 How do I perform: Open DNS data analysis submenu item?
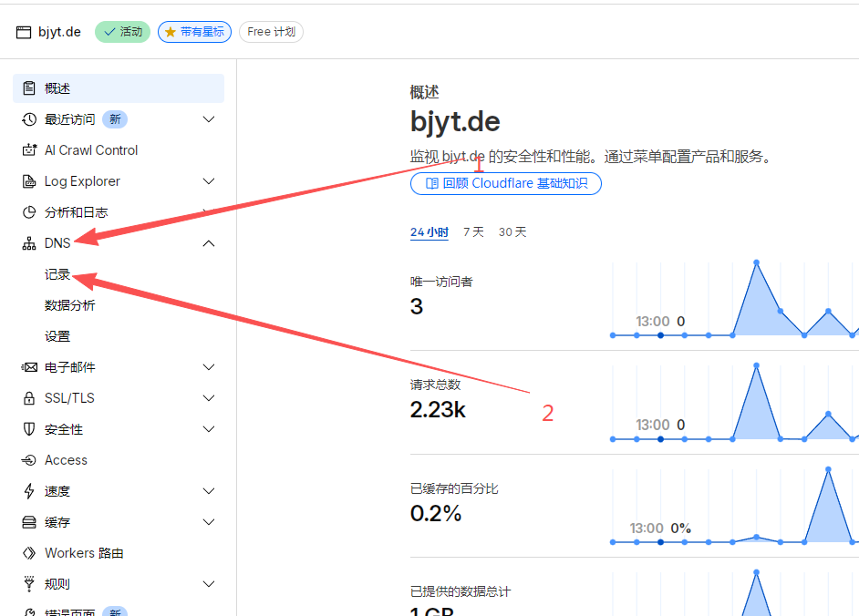point(70,305)
